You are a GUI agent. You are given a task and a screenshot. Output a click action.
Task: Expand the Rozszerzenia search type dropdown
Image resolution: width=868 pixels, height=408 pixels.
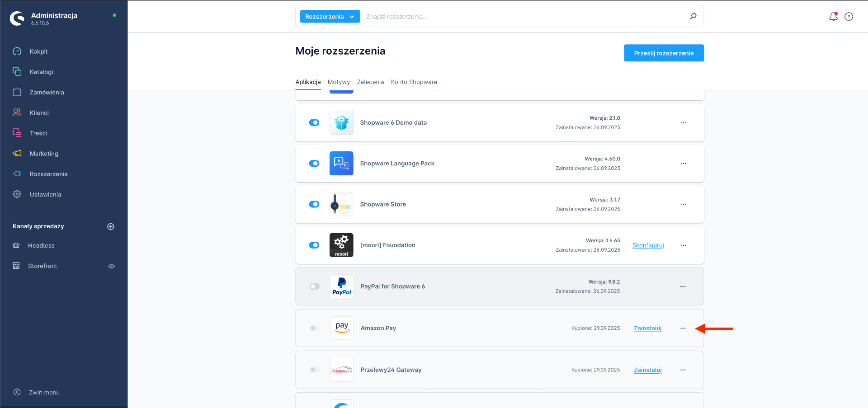tap(330, 17)
